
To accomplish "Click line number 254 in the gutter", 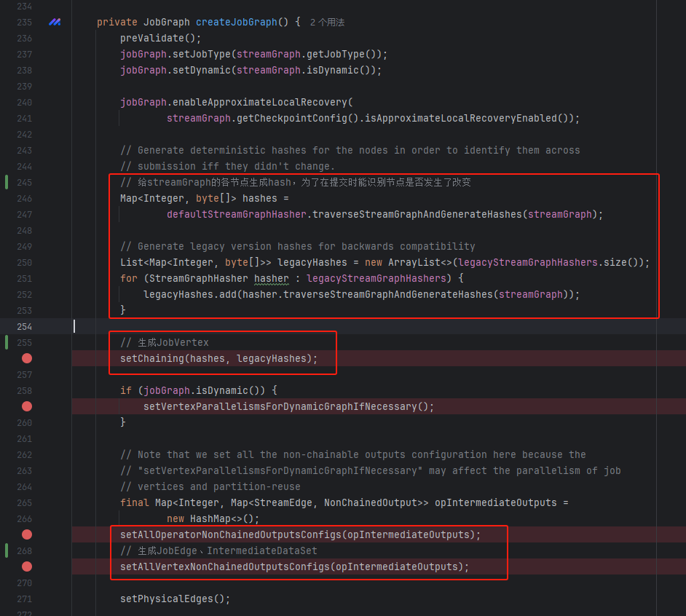I will click(25, 327).
